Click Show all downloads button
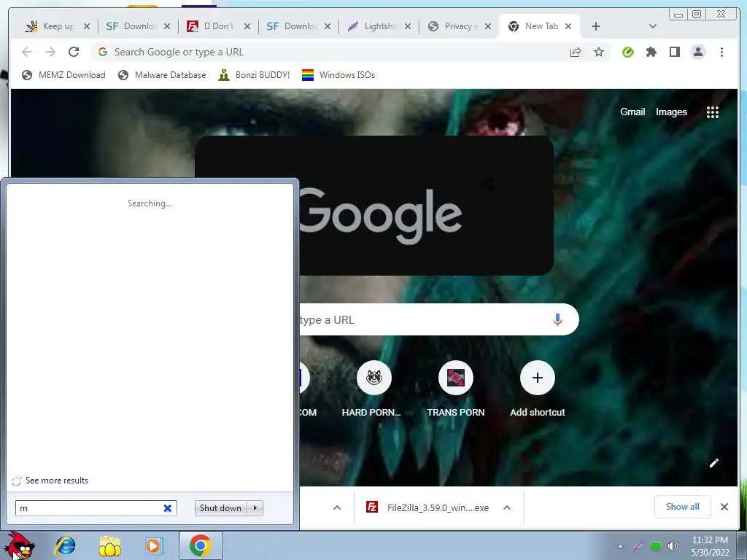This screenshot has height=560, width=747. [x=682, y=507]
